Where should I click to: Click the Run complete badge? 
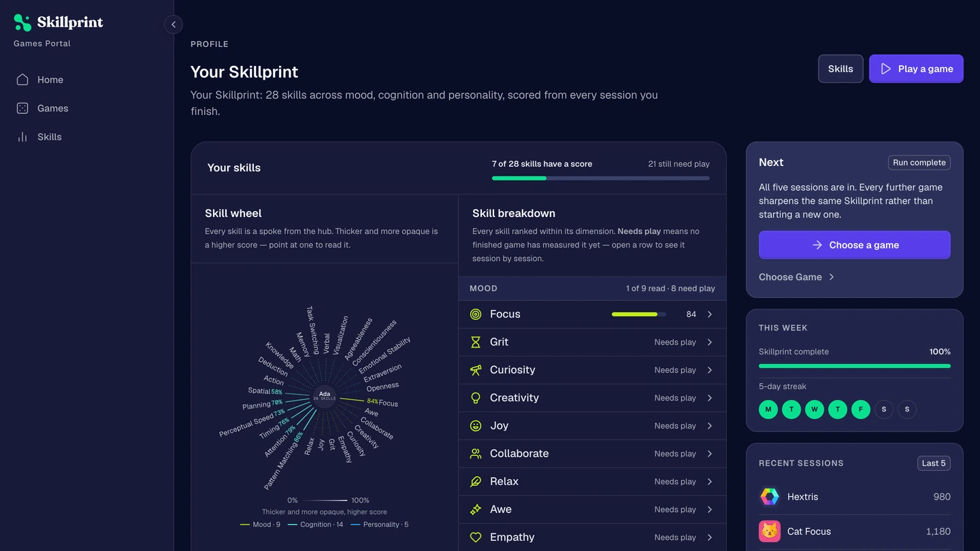click(919, 163)
